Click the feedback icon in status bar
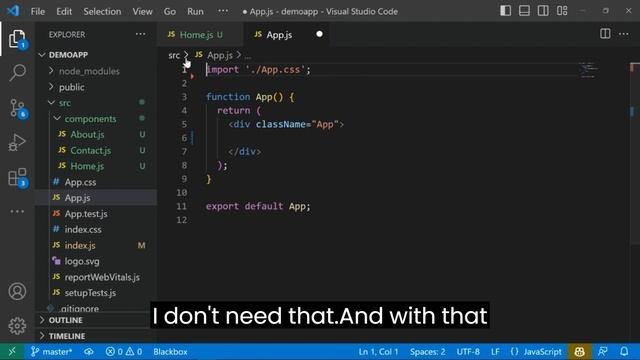 603,351
